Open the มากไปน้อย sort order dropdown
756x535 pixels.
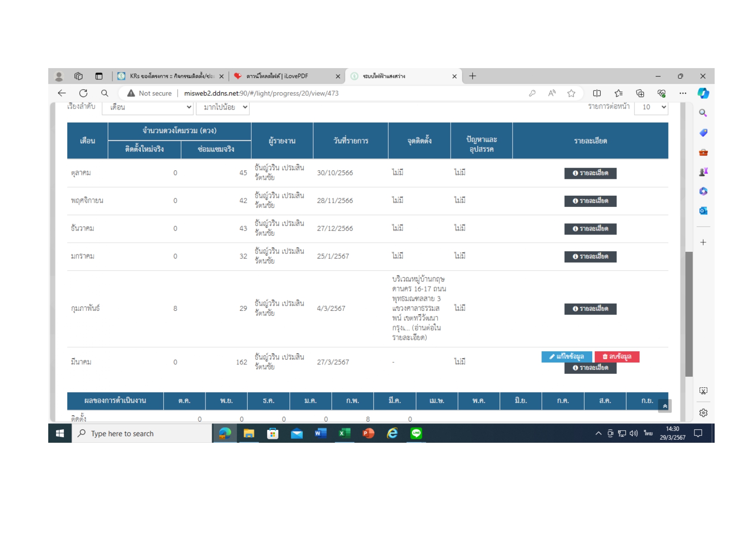[223, 107]
